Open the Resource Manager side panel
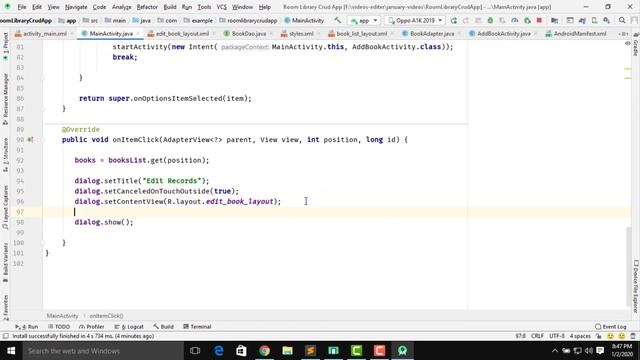The width and height of the screenshot is (640, 360). pos(5,99)
